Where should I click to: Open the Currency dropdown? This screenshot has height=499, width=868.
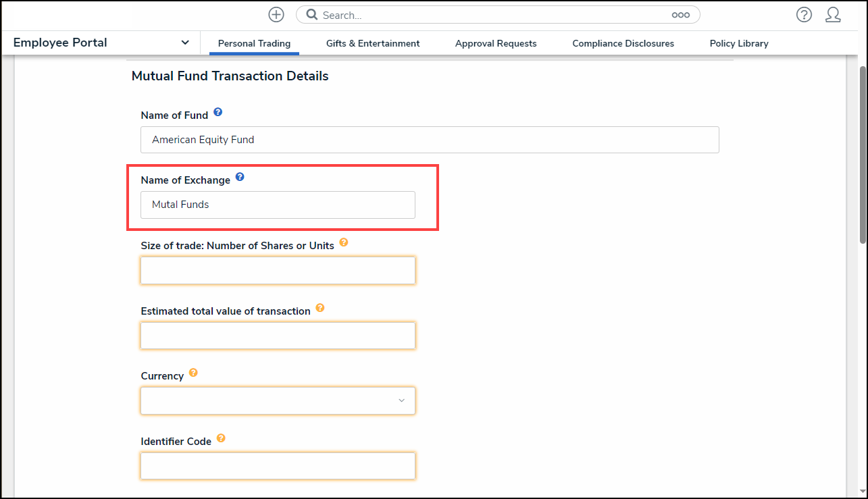(x=278, y=400)
